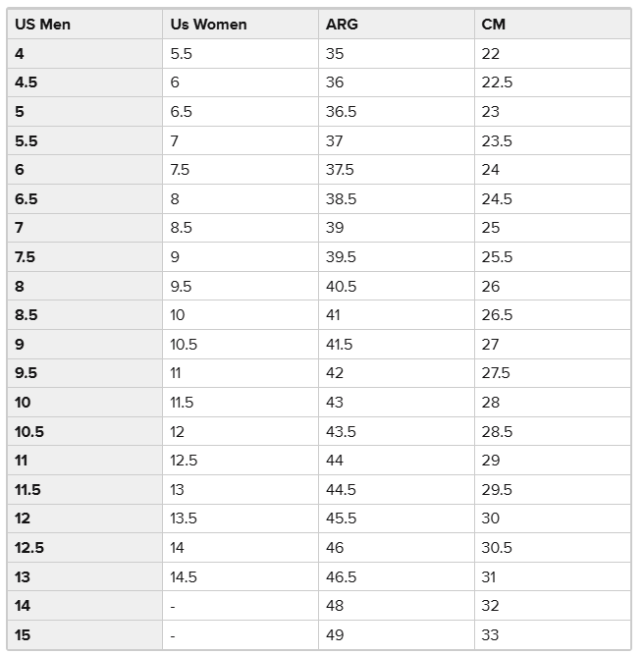Image resolution: width=644 pixels, height=655 pixels.
Task: Click US Men size 7.5 row label
Action: [x=84, y=257]
